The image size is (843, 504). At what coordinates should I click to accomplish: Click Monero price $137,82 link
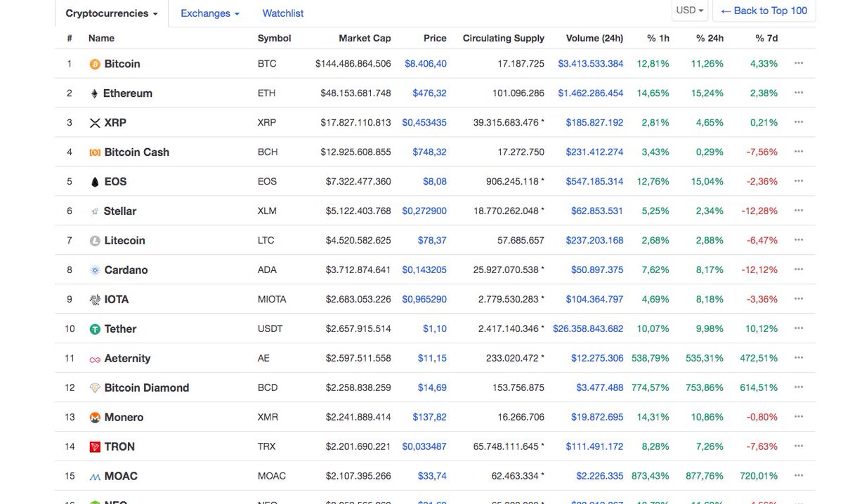430,418
